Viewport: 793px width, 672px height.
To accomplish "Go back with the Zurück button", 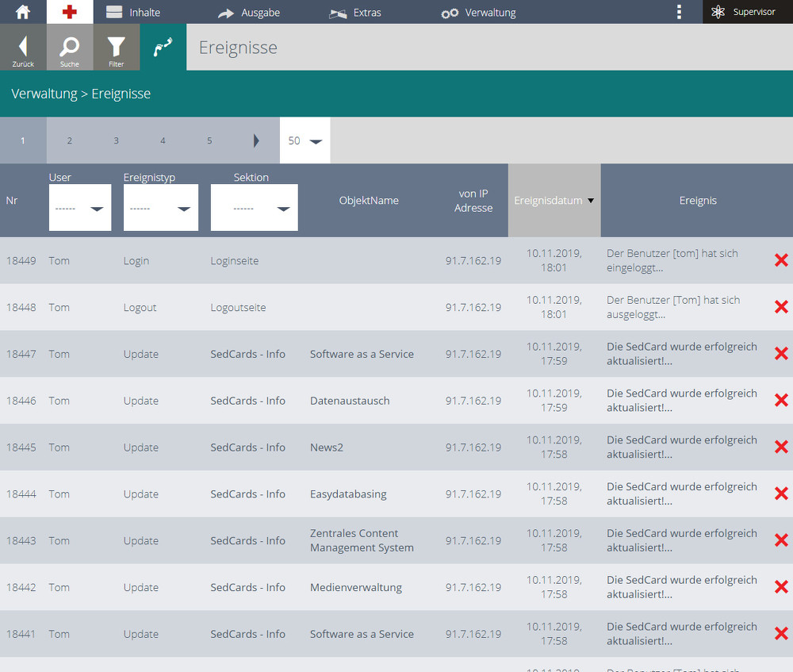I will [x=23, y=47].
